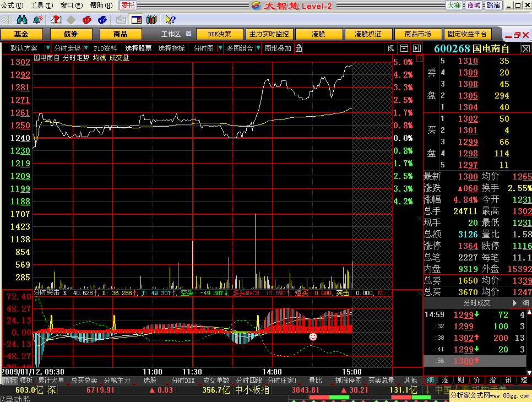Click the skip-to-end panel icon
Image resolution: width=532 pixels, height=402 pixels.
point(417,48)
